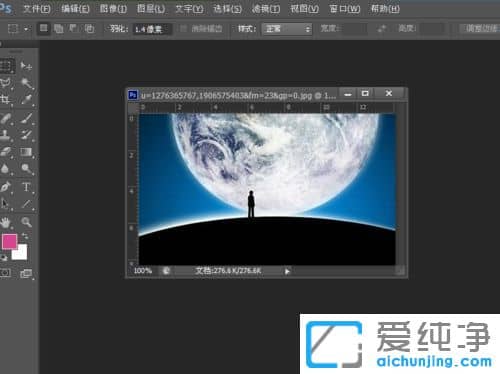Open the 窗口(W) menu
This screenshot has height=374, width=500.
(x=344, y=9)
